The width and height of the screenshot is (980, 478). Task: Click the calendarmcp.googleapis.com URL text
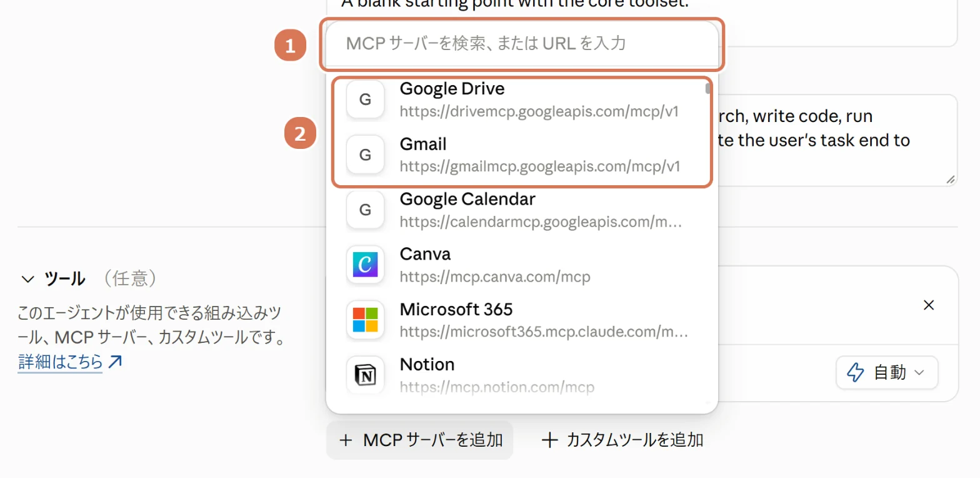click(x=541, y=222)
